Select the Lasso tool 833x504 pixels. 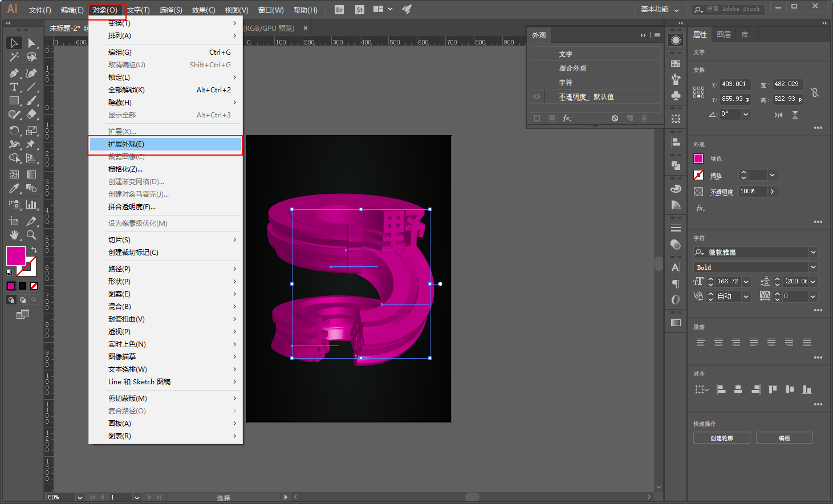(31, 57)
